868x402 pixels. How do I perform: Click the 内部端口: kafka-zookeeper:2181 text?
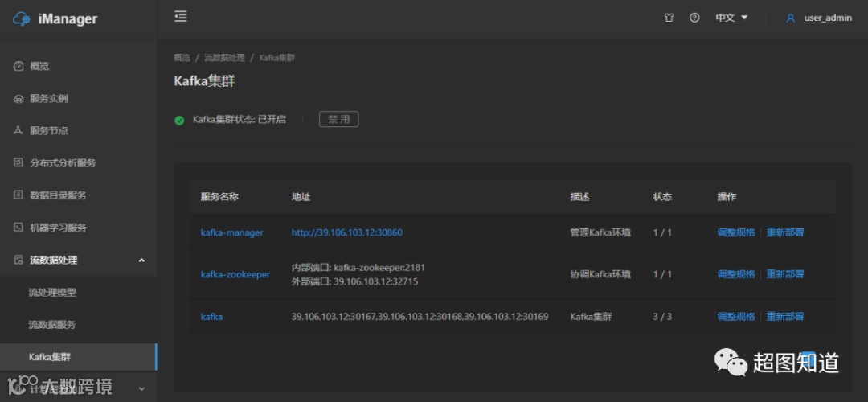click(x=358, y=268)
